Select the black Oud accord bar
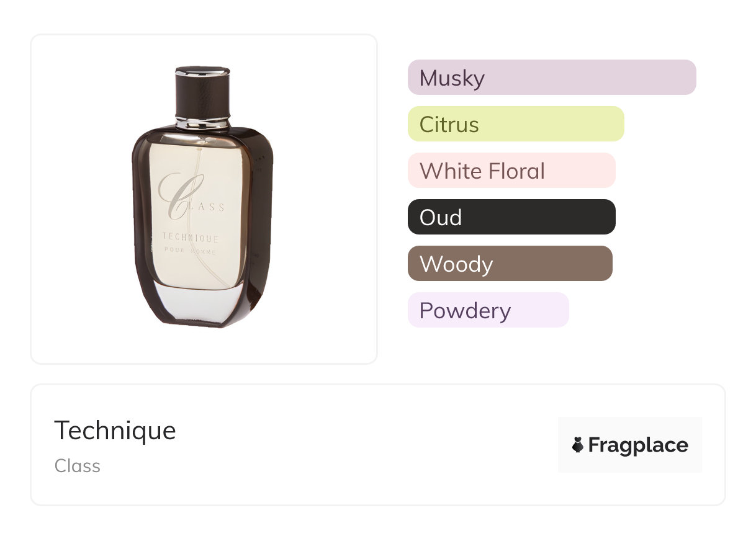 (x=511, y=217)
